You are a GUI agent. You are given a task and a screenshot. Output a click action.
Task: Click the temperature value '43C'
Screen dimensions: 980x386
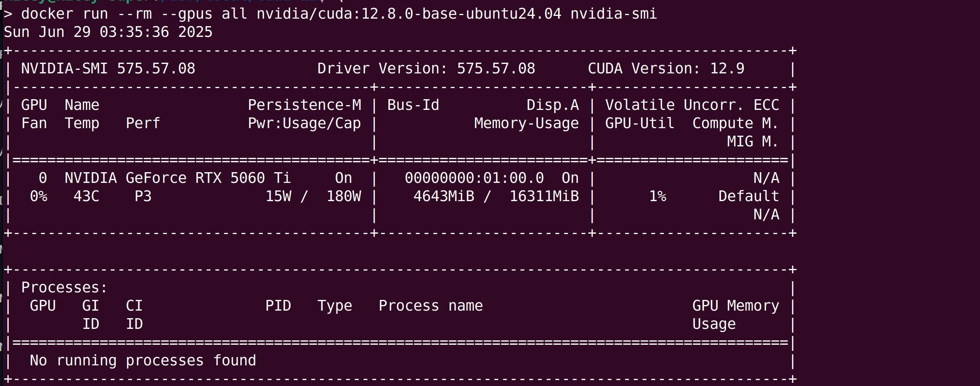86,196
